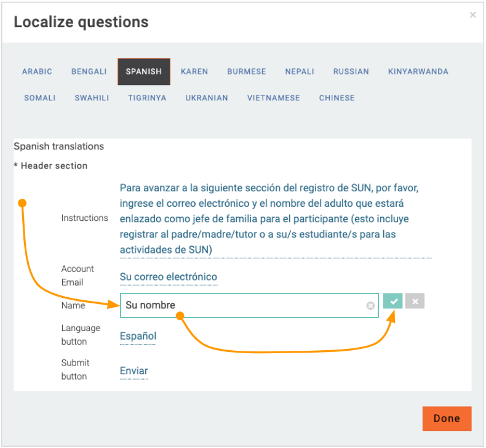Open the Burmese tab
This screenshot has height=448, width=486.
[247, 71]
